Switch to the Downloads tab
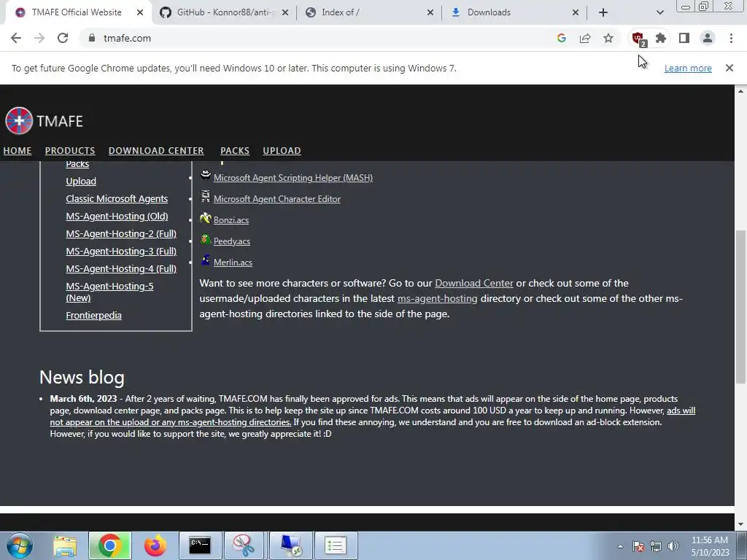 489,12
